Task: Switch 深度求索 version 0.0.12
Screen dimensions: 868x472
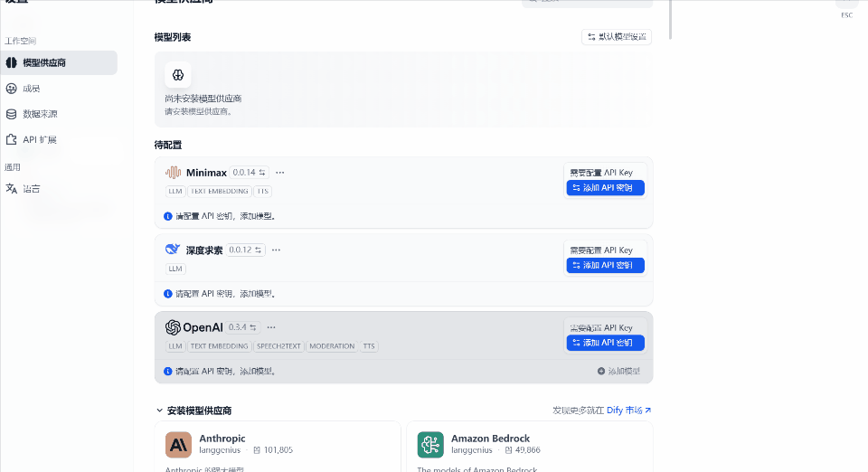Action: (x=245, y=250)
